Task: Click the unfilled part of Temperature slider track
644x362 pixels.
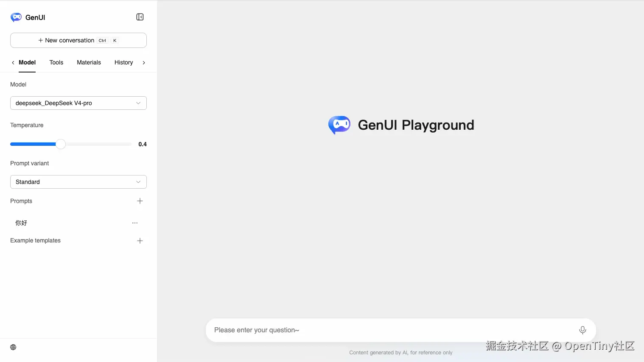Action: (98, 144)
